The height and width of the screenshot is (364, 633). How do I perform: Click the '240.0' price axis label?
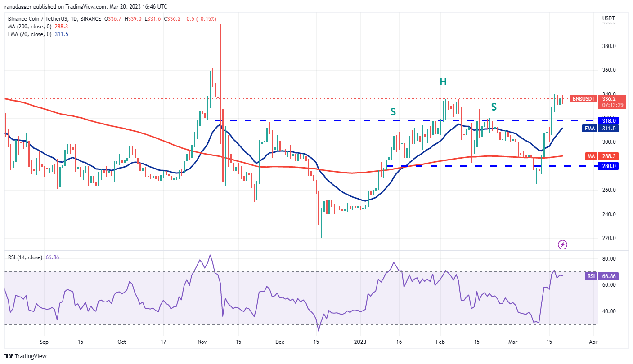[609, 214]
